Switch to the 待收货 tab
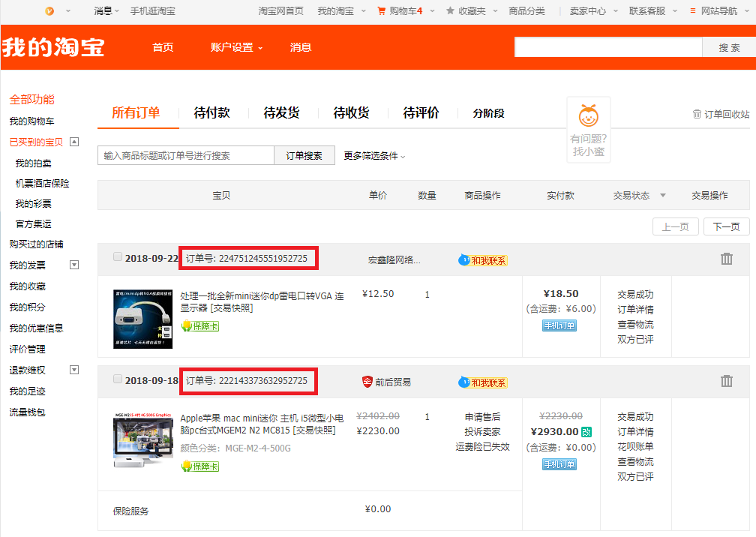The width and height of the screenshot is (756, 537). pyautogui.click(x=352, y=112)
